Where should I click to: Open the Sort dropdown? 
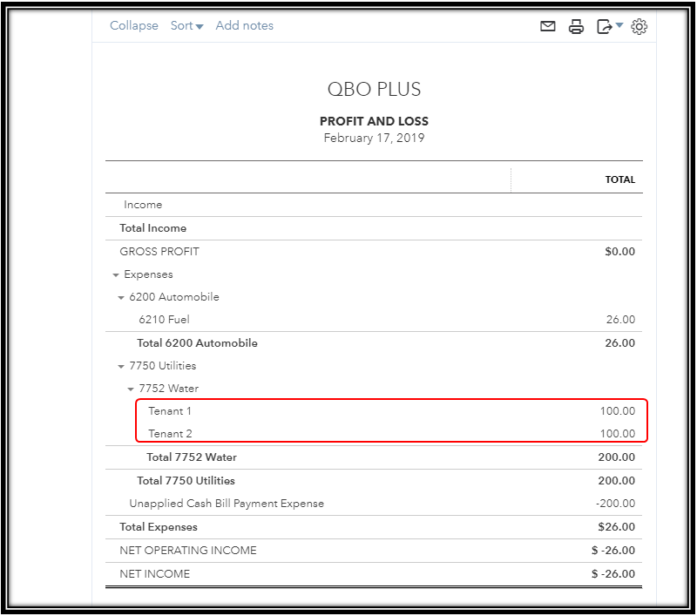click(x=186, y=26)
